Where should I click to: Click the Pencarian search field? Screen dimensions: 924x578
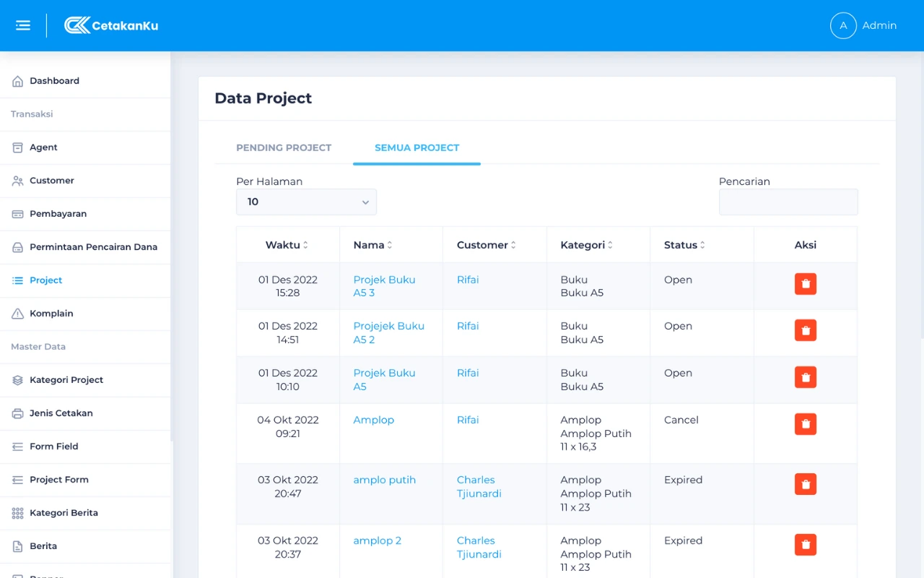pos(788,202)
